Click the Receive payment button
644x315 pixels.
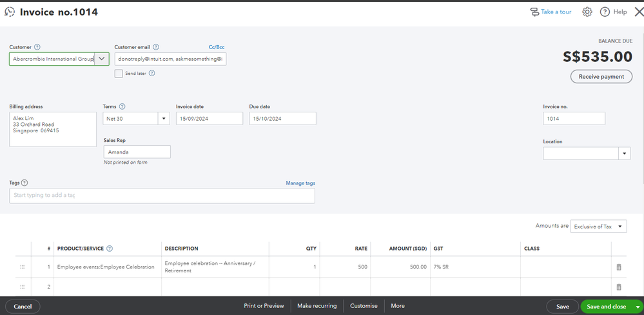point(601,76)
